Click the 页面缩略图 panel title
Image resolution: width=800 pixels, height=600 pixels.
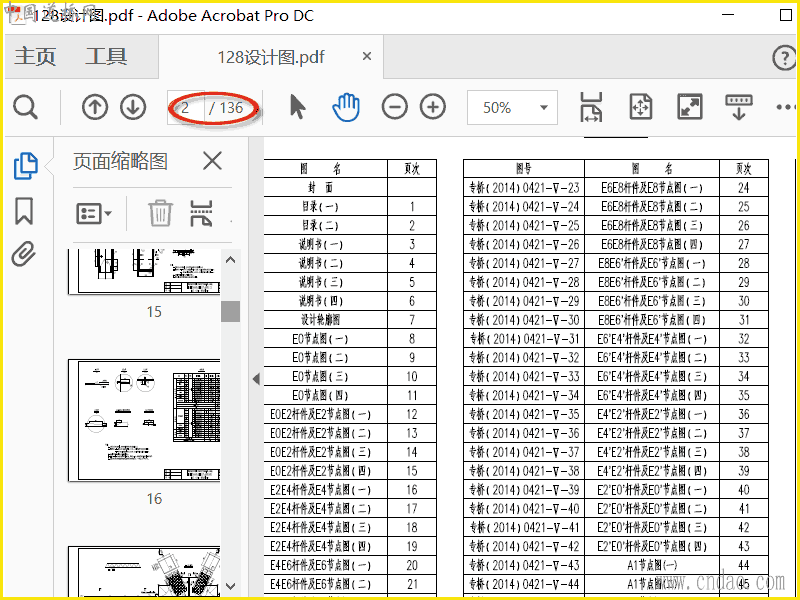120,161
